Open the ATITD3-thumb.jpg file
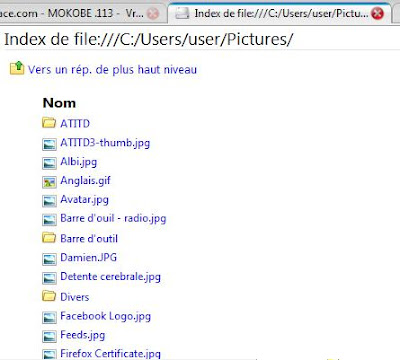Screen dimensions: 400x360 click(x=105, y=143)
